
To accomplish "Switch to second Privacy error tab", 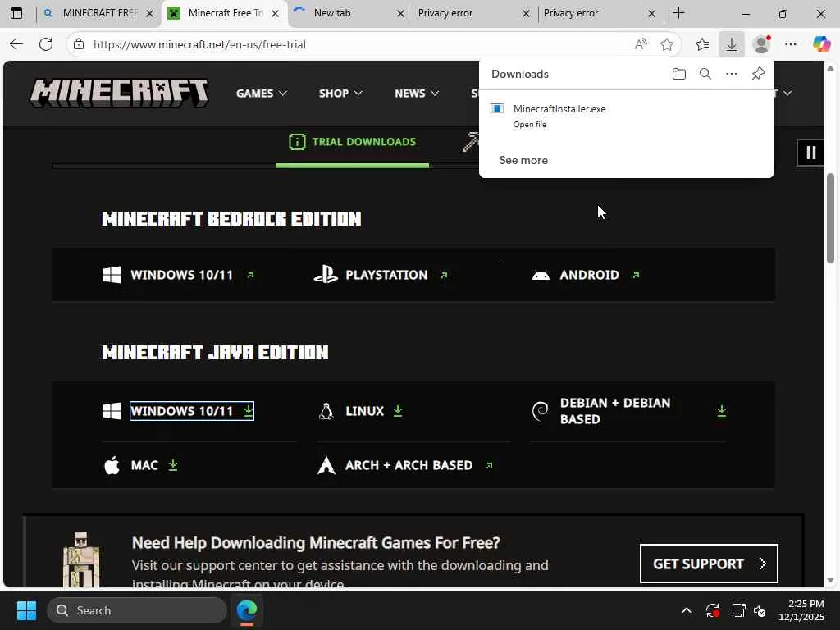I will [600, 13].
